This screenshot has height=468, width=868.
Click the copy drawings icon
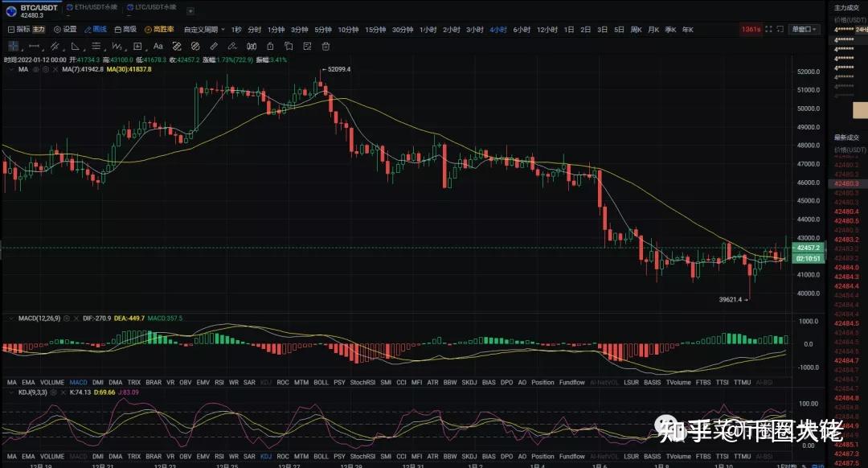289,46
